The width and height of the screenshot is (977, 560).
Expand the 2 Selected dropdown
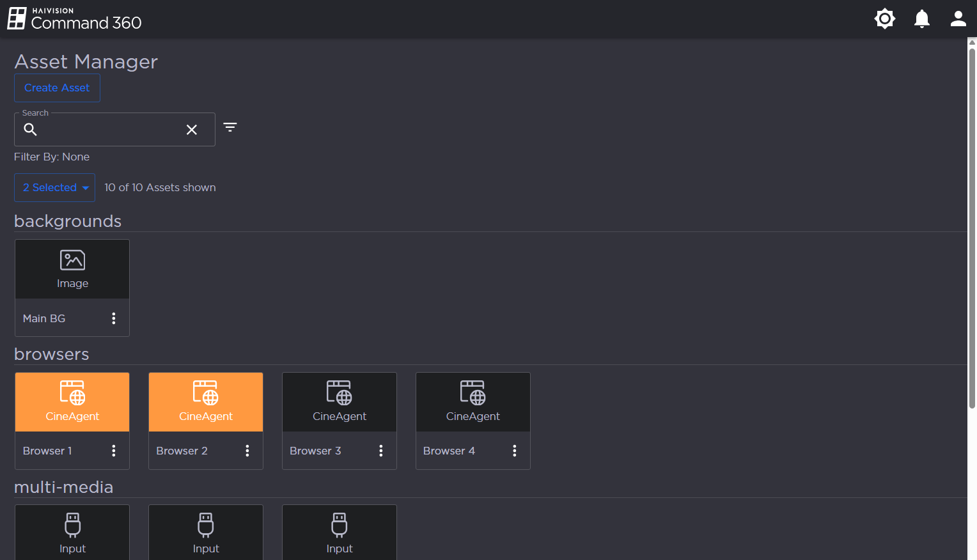(55, 187)
